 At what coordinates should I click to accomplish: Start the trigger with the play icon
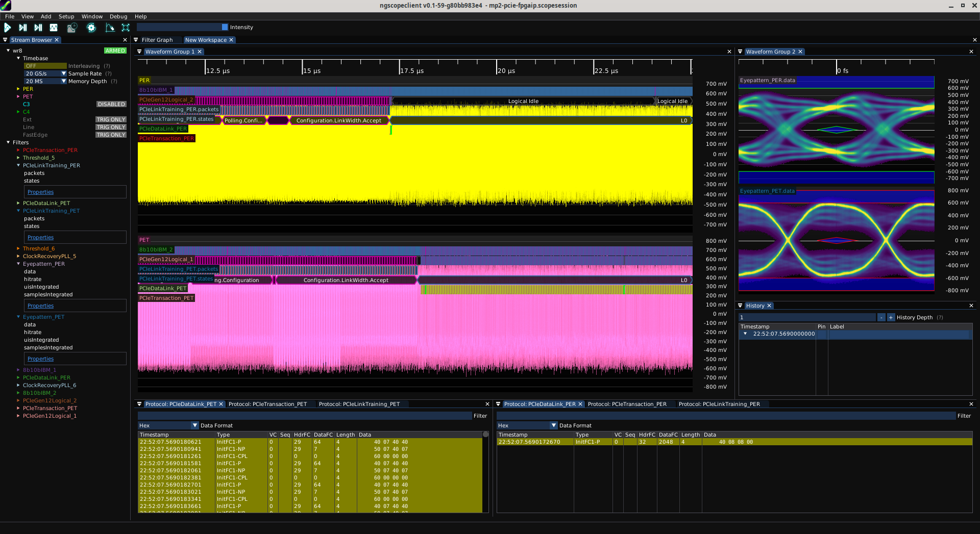coord(8,28)
